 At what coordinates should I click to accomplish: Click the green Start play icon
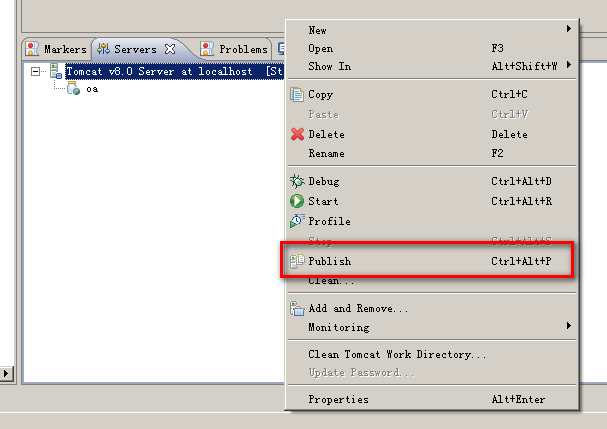click(297, 201)
